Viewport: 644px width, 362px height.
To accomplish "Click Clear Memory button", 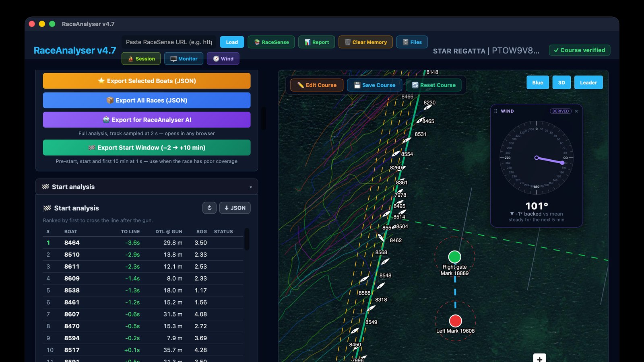I will click(365, 42).
